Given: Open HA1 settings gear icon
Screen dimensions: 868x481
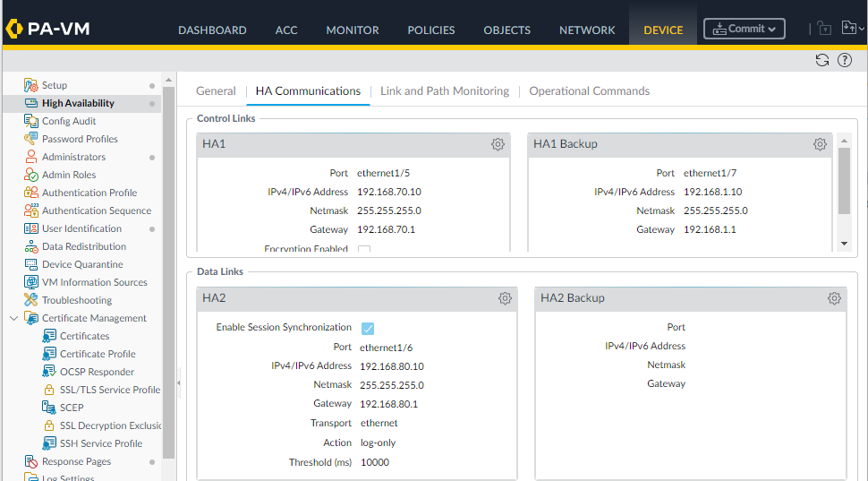Looking at the screenshot, I should (x=498, y=144).
